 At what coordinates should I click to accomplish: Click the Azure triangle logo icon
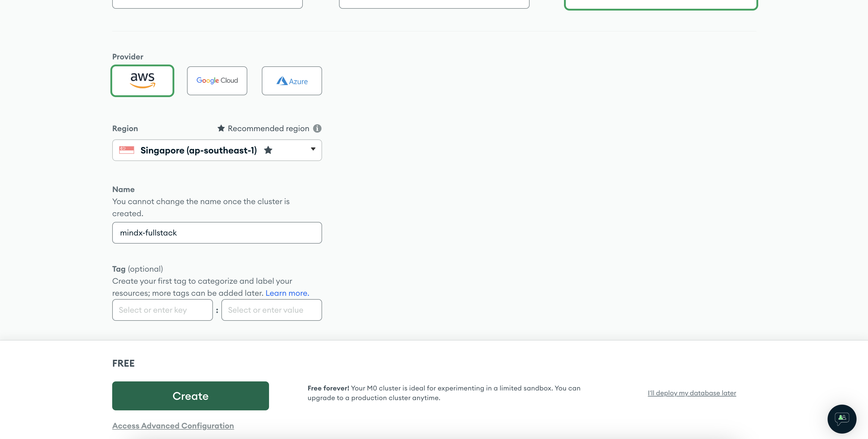point(281,81)
